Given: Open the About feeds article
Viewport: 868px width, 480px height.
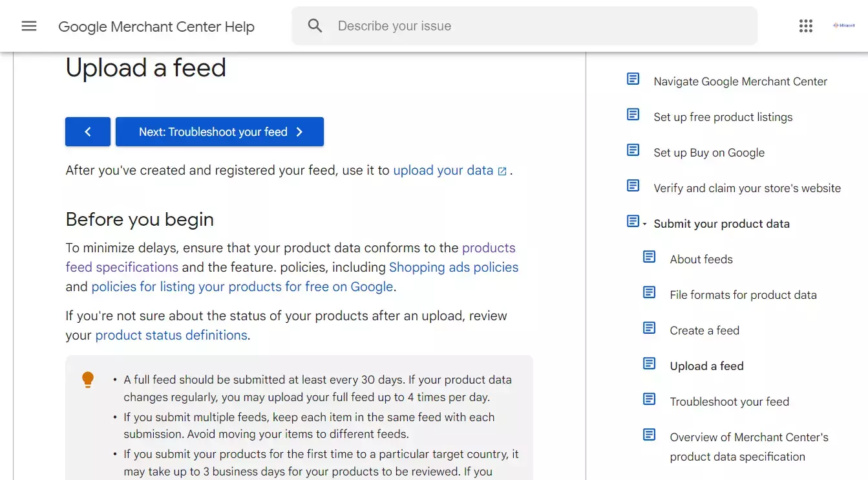Looking at the screenshot, I should point(701,259).
